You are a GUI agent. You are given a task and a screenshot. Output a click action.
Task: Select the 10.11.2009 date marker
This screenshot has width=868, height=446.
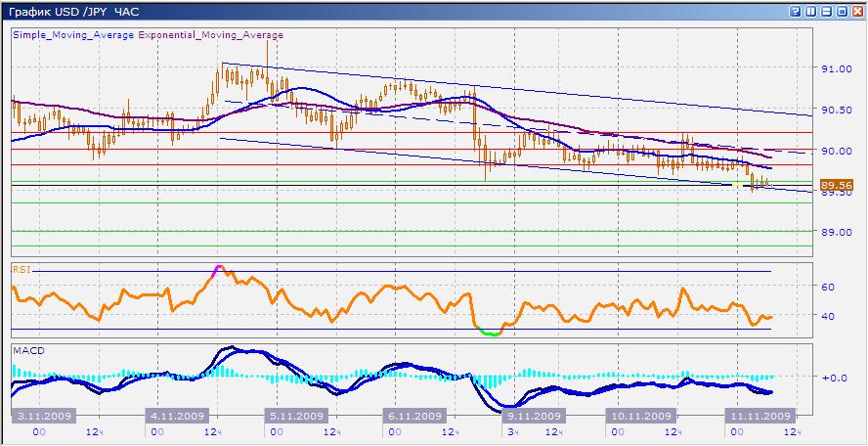point(635,415)
